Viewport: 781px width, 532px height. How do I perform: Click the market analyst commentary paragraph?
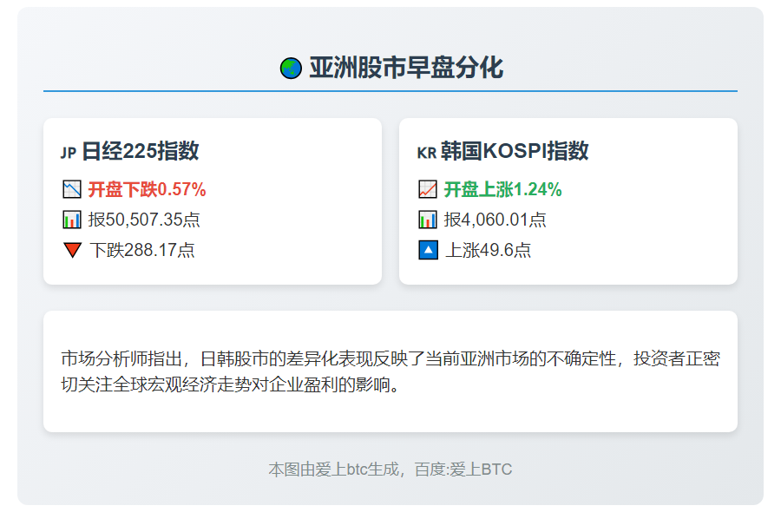click(x=390, y=371)
